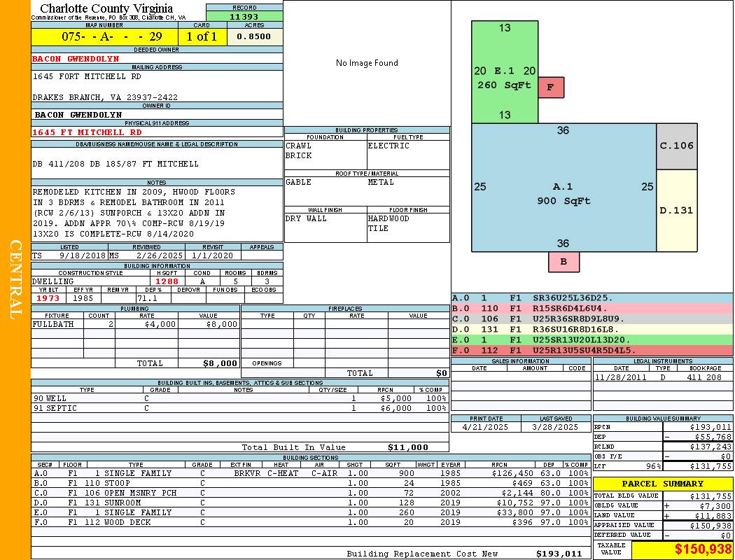Click the No Image Found placeholder

367,63
